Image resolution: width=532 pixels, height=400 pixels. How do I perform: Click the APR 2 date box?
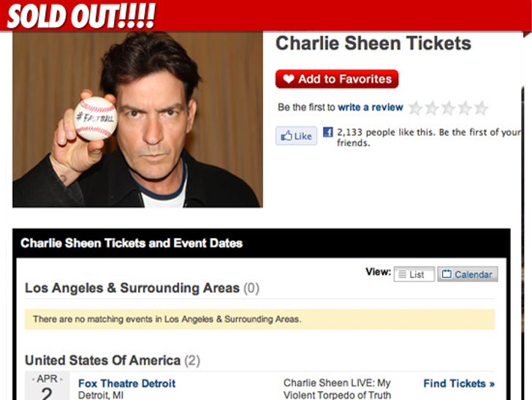click(x=47, y=386)
